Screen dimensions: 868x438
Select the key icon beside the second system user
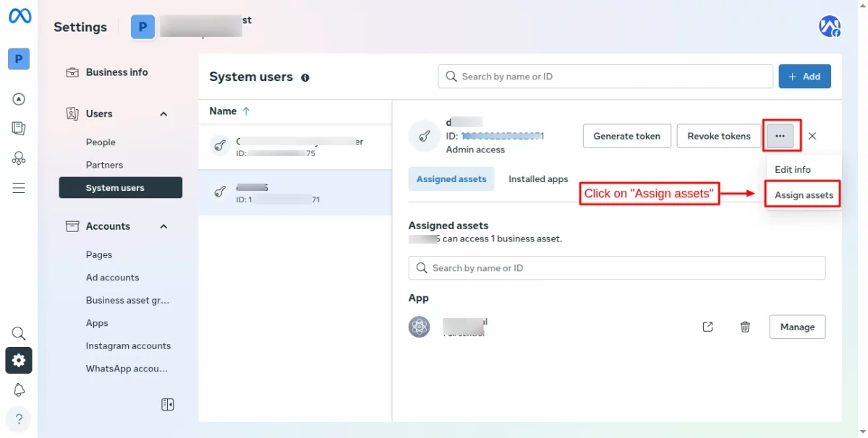click(219, 192)
